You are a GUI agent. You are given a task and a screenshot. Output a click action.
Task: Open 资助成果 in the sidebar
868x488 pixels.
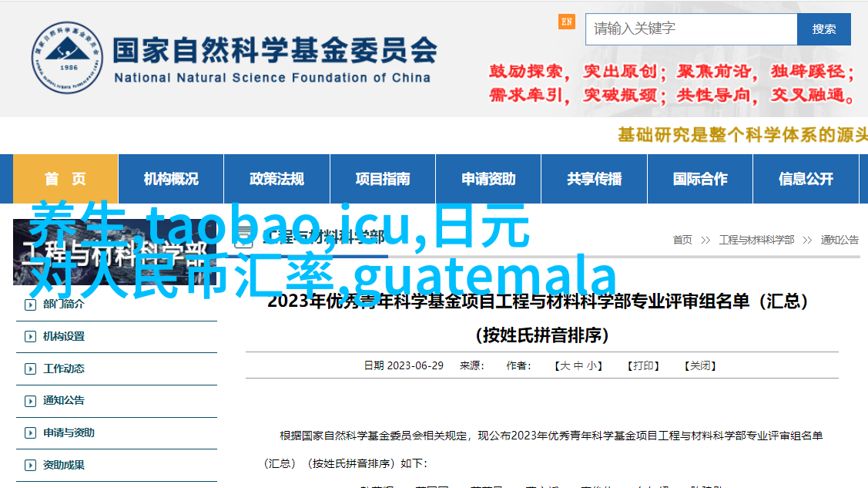coord(64,465)
